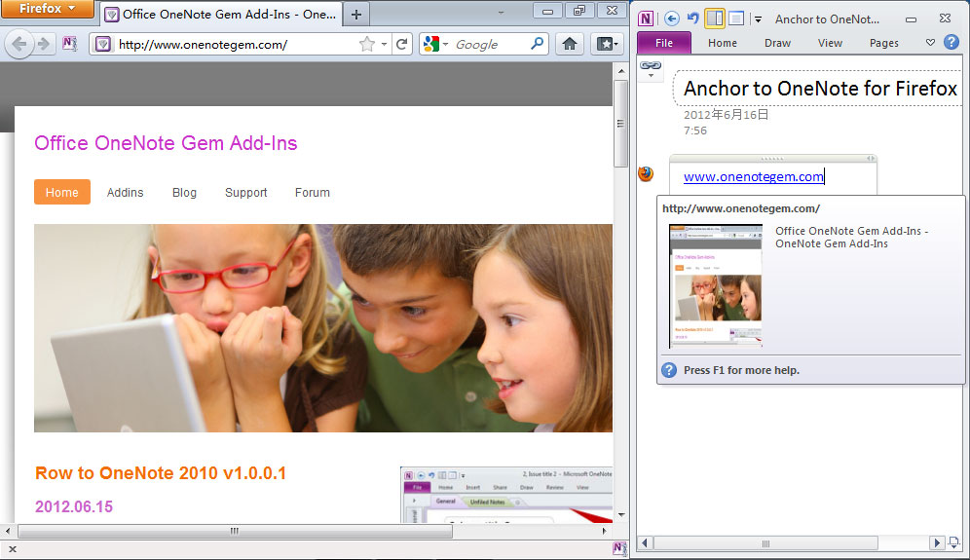Image resolution: width=970 pixels, height=560 pixels.
Task: Open the File tab in OneNote
Action: pos(664,43)
